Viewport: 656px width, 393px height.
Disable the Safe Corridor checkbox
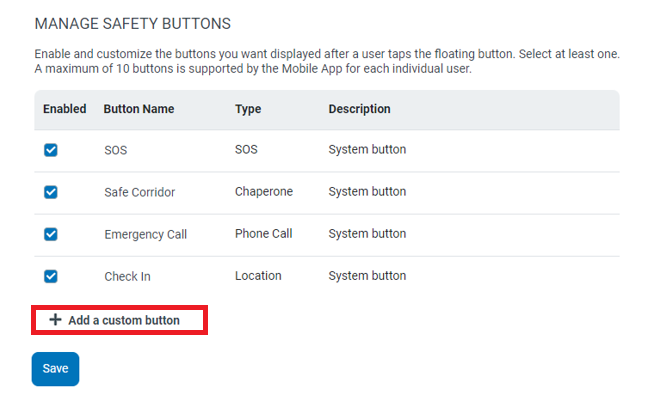51,192
